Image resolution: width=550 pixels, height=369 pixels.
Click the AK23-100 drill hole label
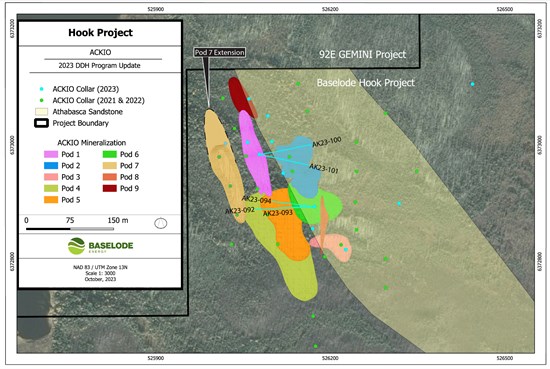coord(327,142)
